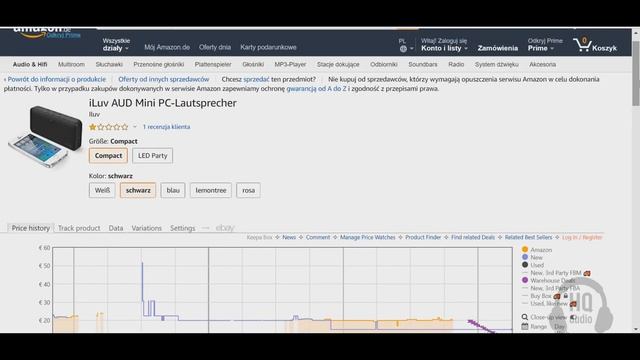Open Przenośne głośniki category

(159, 64)
